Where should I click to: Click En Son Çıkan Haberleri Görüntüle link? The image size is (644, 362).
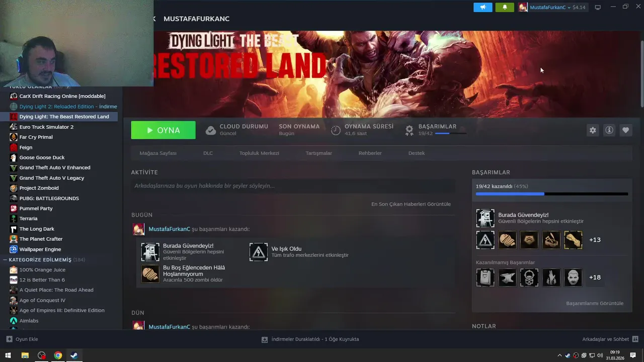tap(411, 204)
